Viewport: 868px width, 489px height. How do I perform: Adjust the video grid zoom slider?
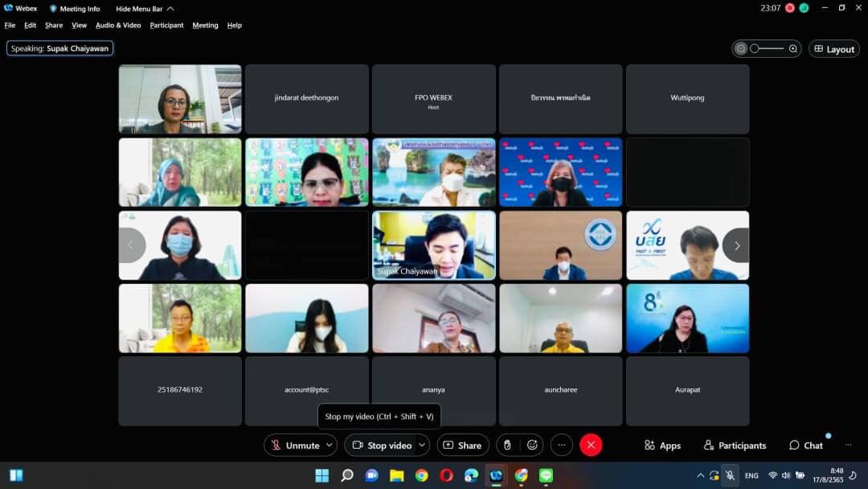coord(768,49)
